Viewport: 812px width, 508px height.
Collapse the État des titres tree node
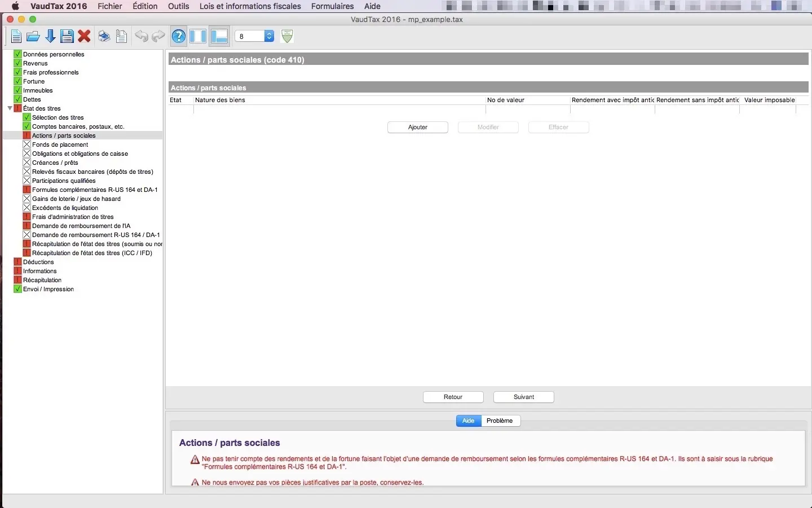pyautogui.click(x=10, y=108)
